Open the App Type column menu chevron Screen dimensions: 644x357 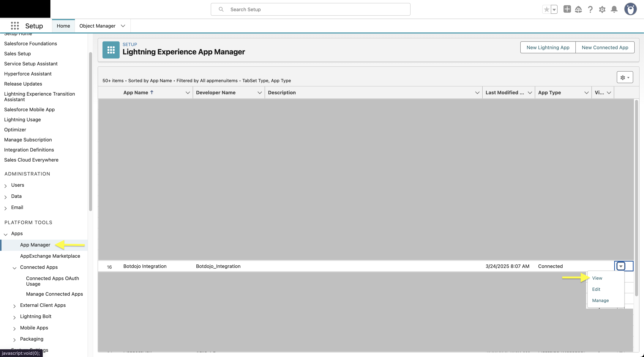586,92
